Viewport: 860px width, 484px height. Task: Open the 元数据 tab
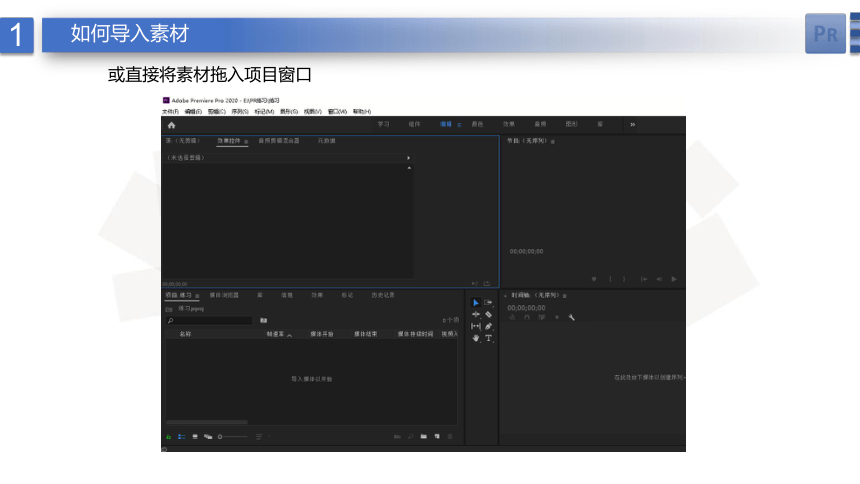[326, 141]
